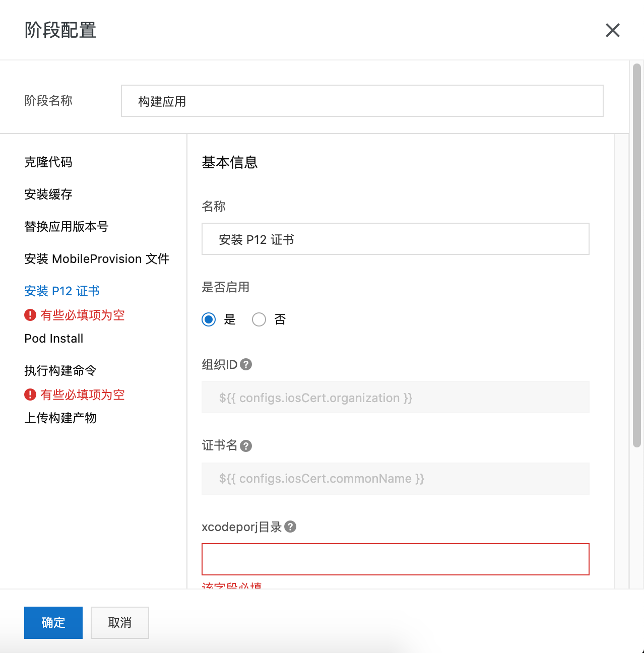The height and width of the screenshot is (653, 644).
Task: Click 确定 button
Action: tap(53, 623)
